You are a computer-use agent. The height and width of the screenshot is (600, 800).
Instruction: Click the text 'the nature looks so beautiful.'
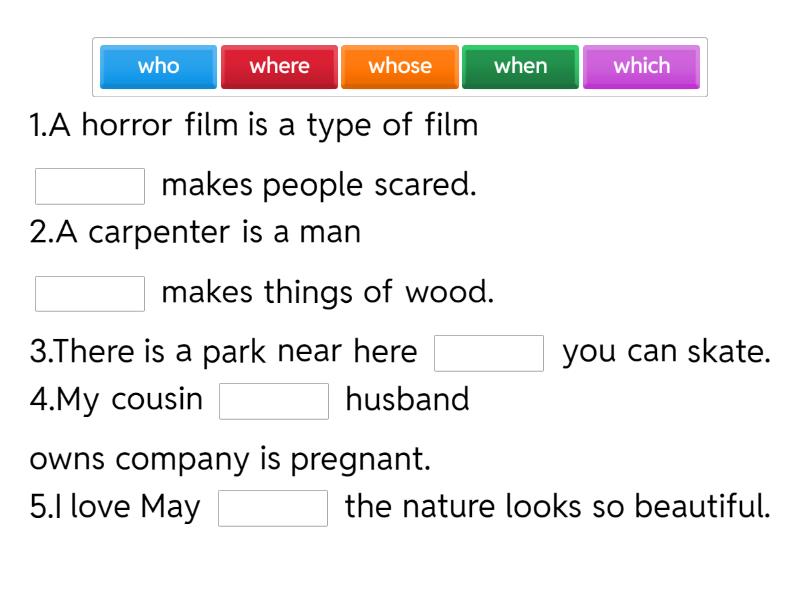tap(557, 506)
